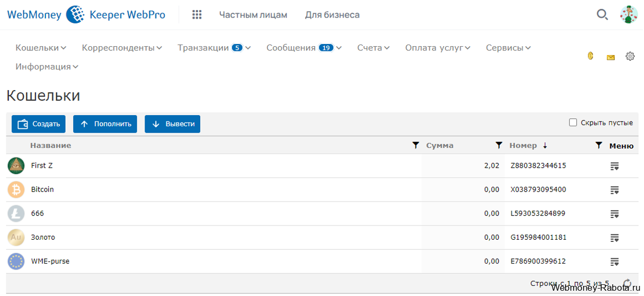Click the Bitcoin wallet name
Image resolution: width=644 pixels, height=296 pixels.
click(42, 189)
